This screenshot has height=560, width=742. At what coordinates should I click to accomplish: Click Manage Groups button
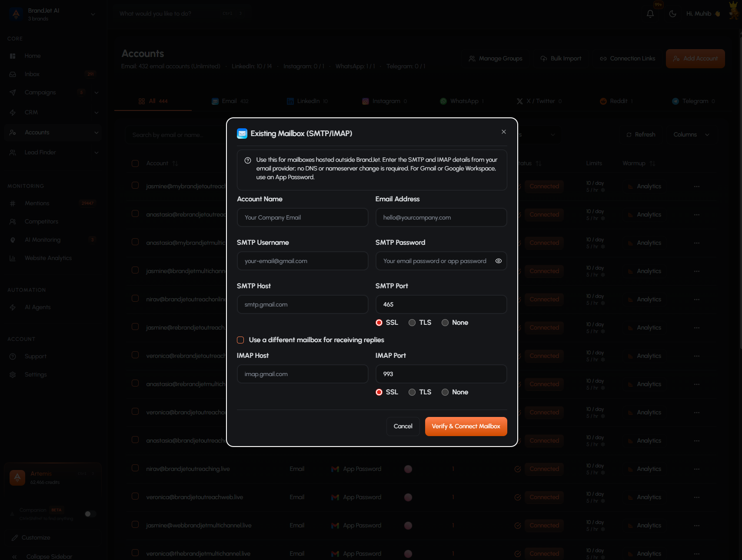[496, 59]
